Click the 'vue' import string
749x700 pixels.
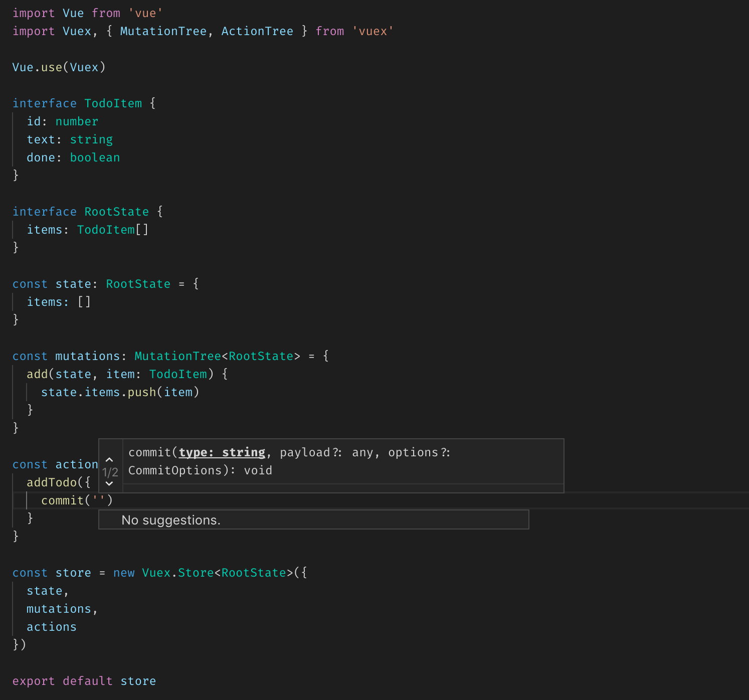pyautogui.click(x=145, y=13)
